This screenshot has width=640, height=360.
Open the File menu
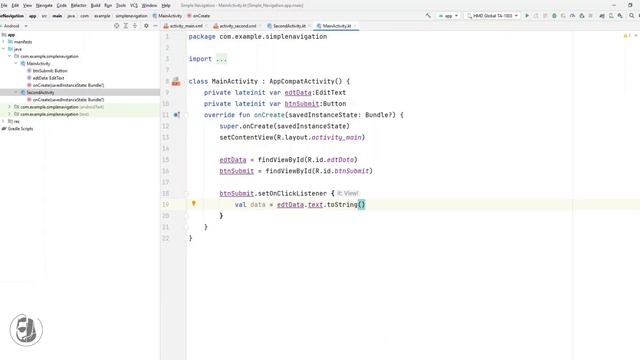coord(4,5)
